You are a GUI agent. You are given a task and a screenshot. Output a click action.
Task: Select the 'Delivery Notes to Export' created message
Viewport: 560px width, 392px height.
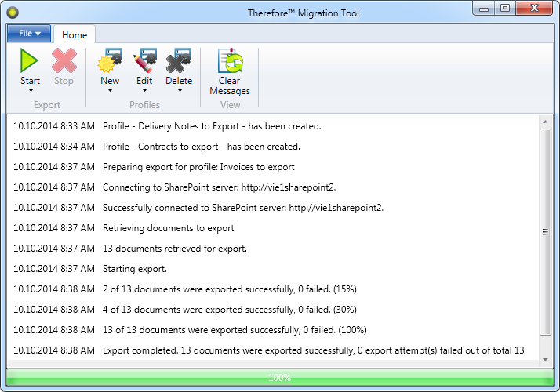coord(212,126)
